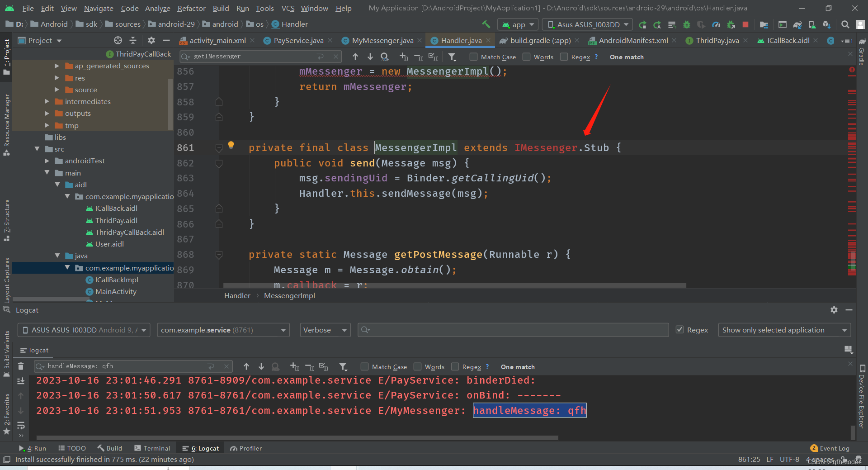
Task: Open com.example.service process dropdown
Action: 223,330
